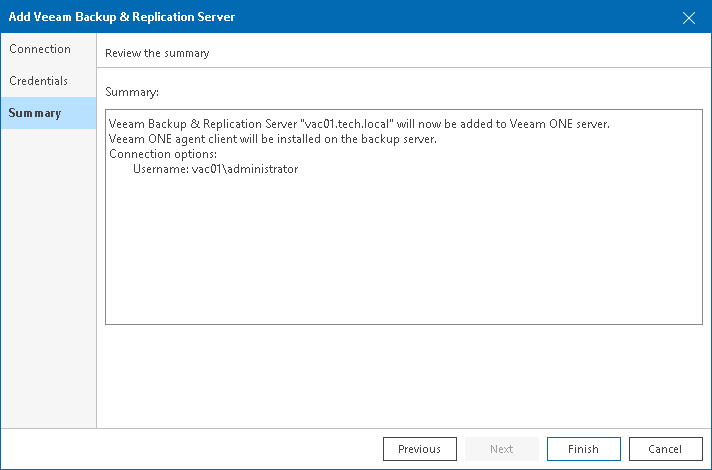Click empty space inside the summary text box
The width and height of the screenshot is (712, 470).
tap(400, 260)
